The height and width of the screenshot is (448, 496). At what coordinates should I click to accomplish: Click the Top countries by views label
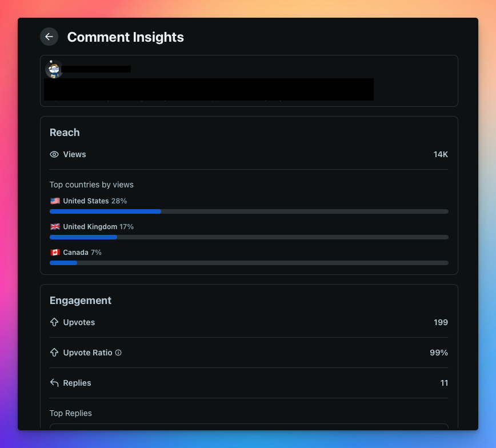(x=91, y=185)
